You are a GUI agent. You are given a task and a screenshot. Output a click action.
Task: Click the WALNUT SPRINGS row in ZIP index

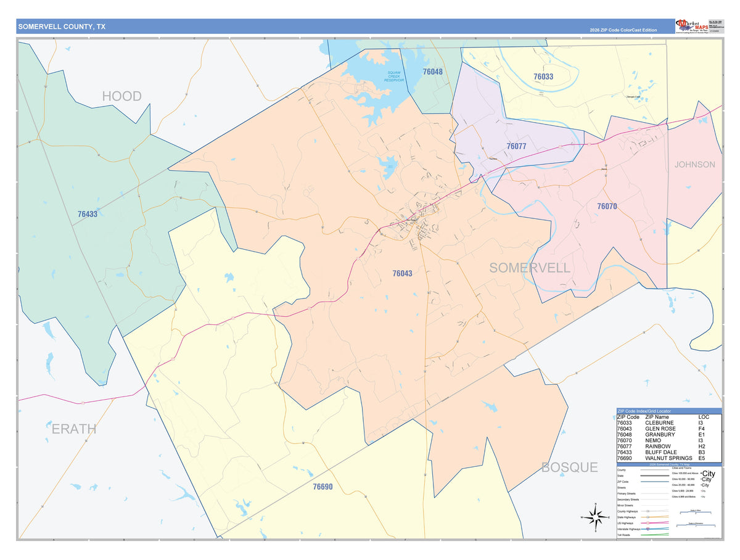[x=669, y=458]
